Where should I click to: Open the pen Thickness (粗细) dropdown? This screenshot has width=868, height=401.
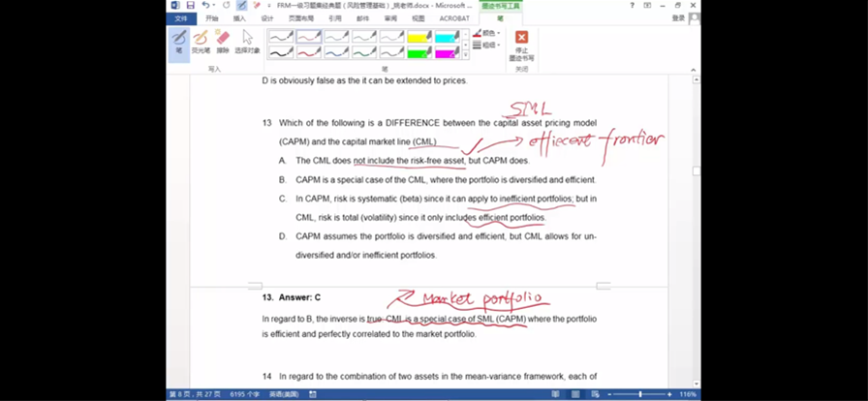click(x=486, y=45)
